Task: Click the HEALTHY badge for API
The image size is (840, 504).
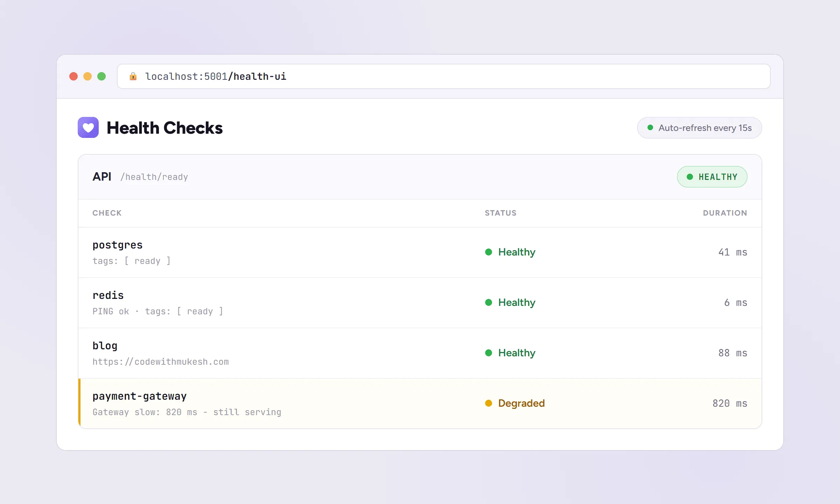Action: (712, 177)
